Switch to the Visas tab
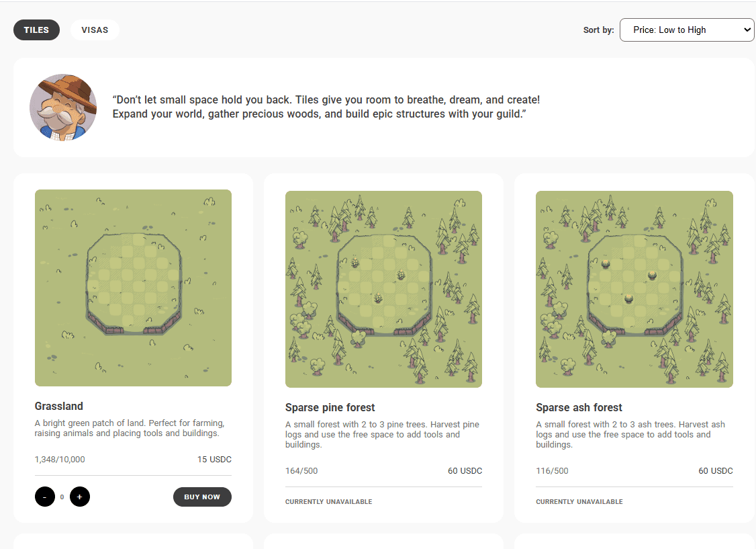The image size is (756, 549). tap(95, 30)
